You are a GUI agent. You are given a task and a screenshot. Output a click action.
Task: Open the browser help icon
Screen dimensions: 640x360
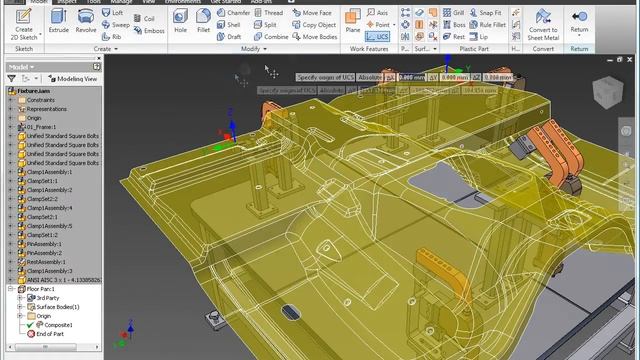[x=97, y=67]
